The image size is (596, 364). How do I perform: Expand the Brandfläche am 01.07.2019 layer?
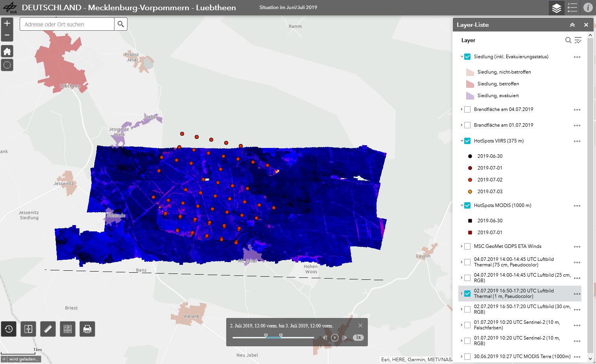pyautogui.click(x=462, y=125)
